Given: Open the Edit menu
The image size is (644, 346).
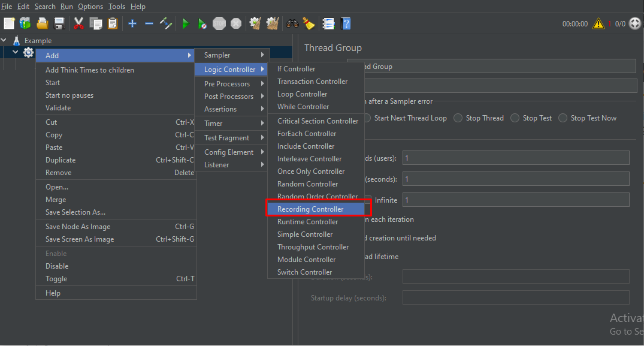Looking at the screenshot, I should [23, 7].
